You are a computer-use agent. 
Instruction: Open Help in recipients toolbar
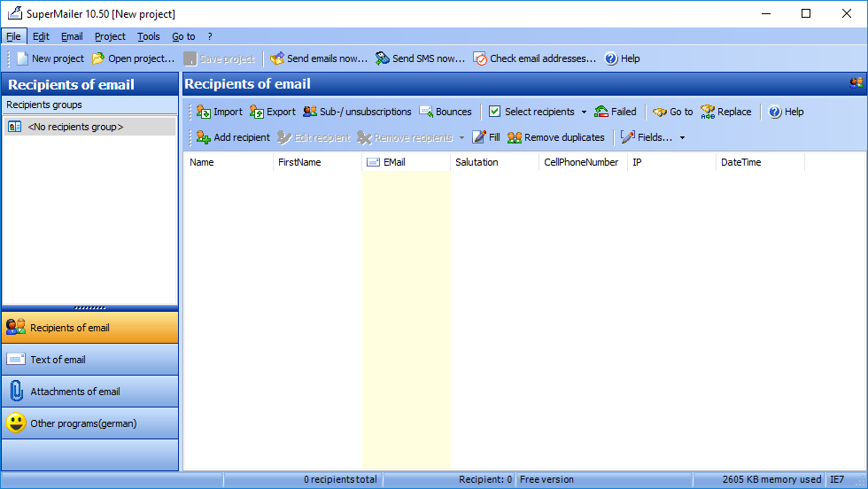(787, 112)
